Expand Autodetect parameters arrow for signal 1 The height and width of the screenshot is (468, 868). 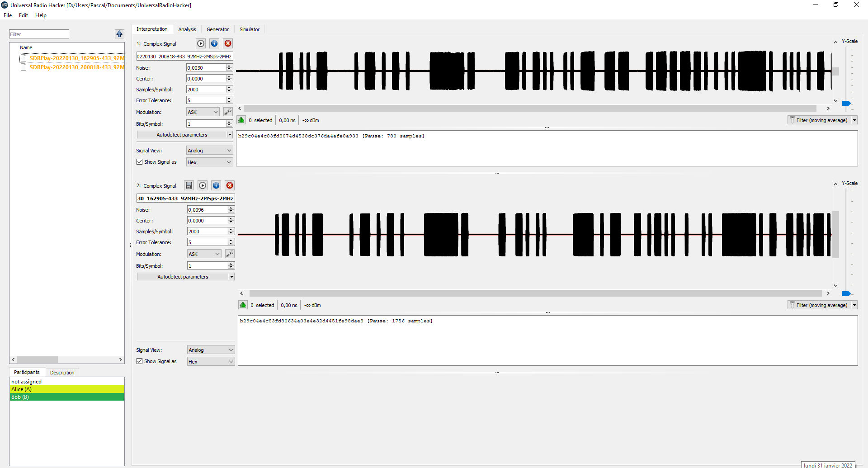coord(230,135)
